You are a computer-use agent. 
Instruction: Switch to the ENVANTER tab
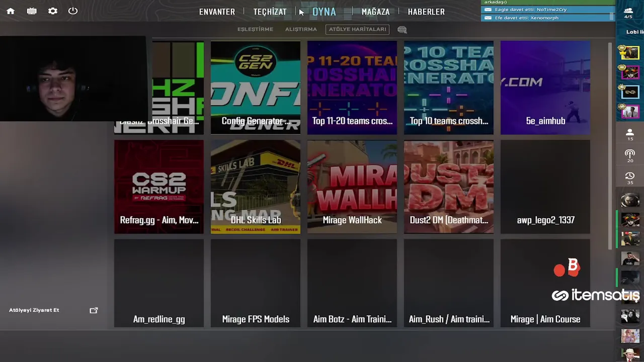coord(217,12)
